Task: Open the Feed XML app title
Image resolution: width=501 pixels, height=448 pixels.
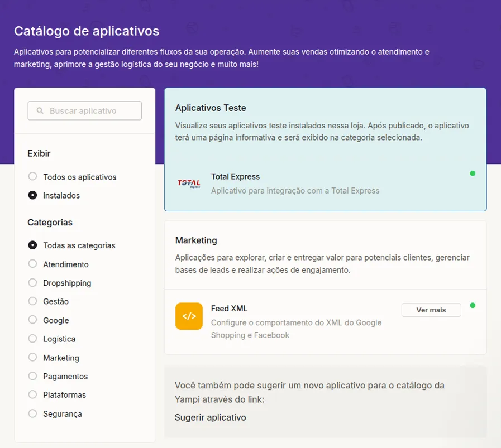Action: 229,309
